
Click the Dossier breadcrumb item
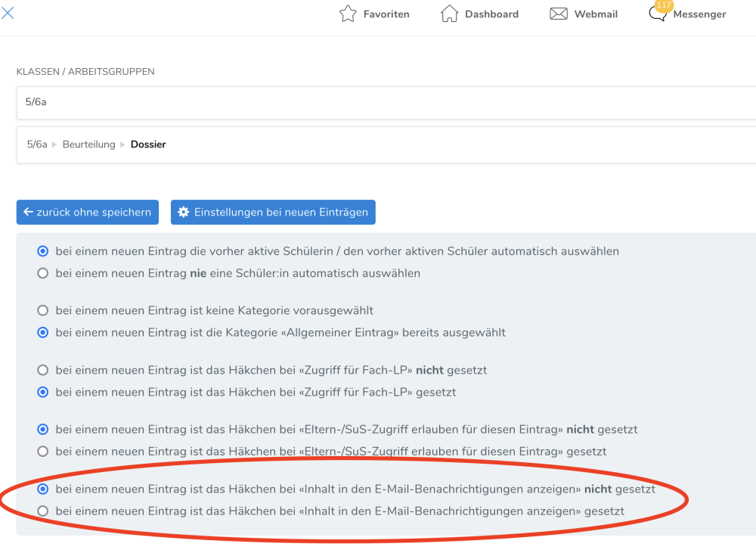(148, 144)
